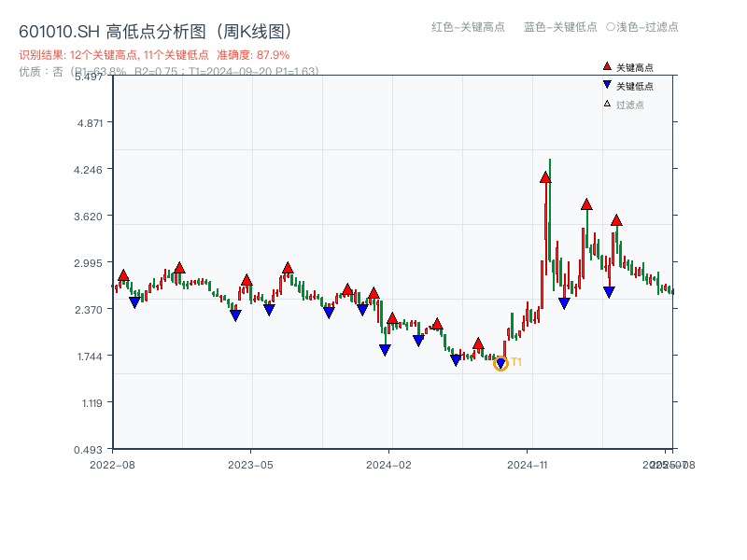This screenshot has width=747, height=560.
Task: Click the 2.370 y-axis label
Action: coord(89,310)
